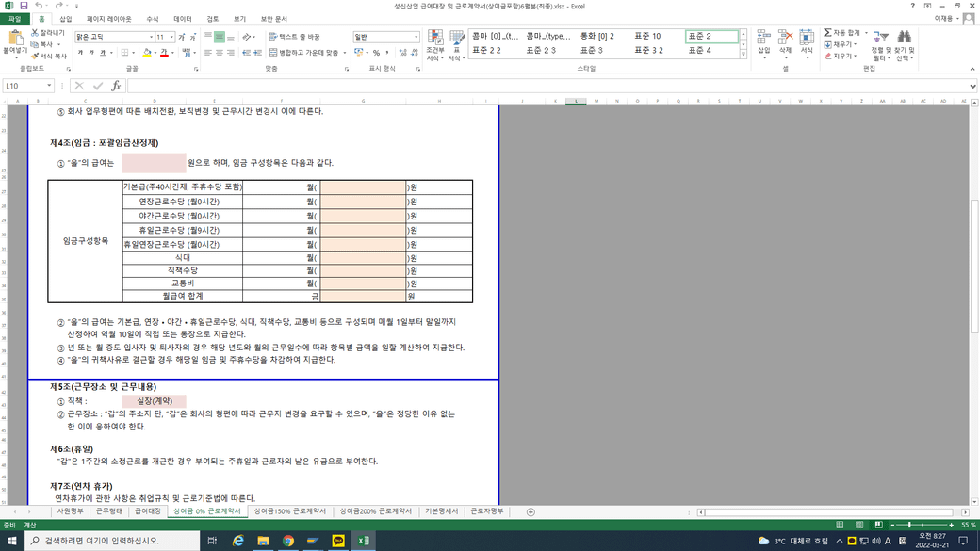This screenshot has height=551, width=980.
Task: Click Insert Function fx icon
Action: (116, 86)
